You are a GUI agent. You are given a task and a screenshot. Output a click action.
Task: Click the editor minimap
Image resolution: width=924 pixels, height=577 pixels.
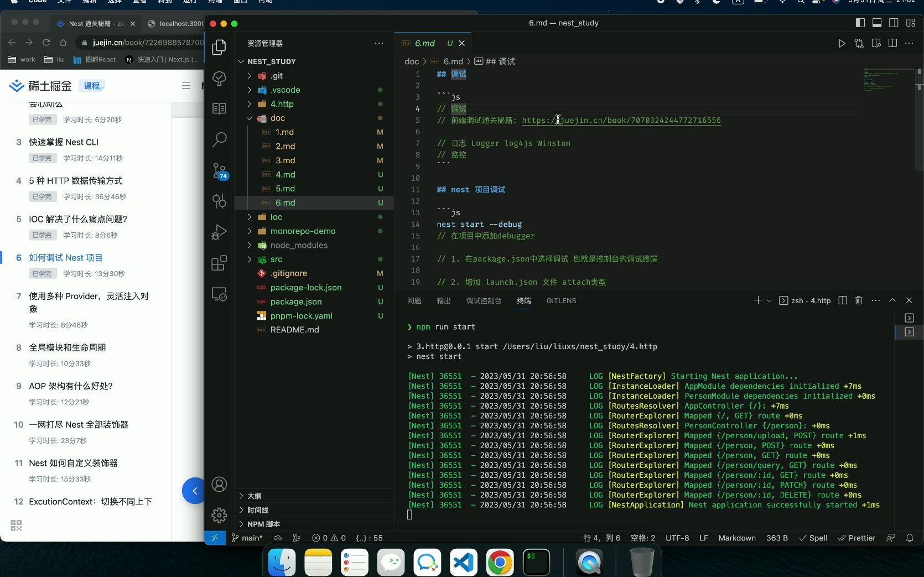coord(888,80)
